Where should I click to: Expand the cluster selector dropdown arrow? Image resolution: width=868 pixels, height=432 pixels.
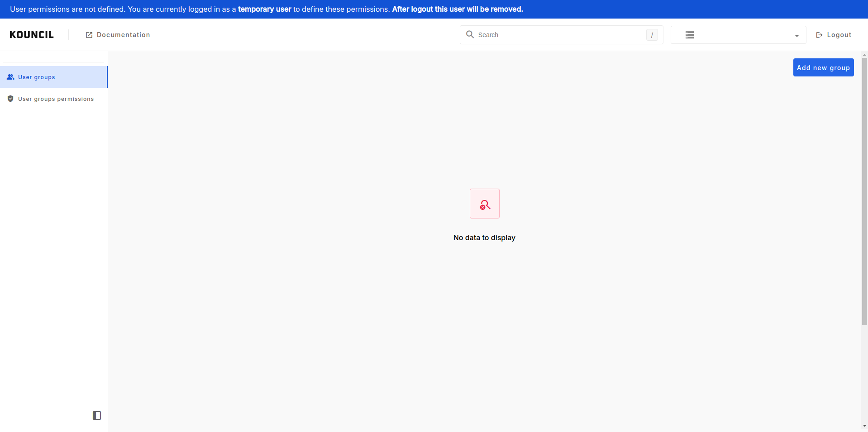point(796,36)
